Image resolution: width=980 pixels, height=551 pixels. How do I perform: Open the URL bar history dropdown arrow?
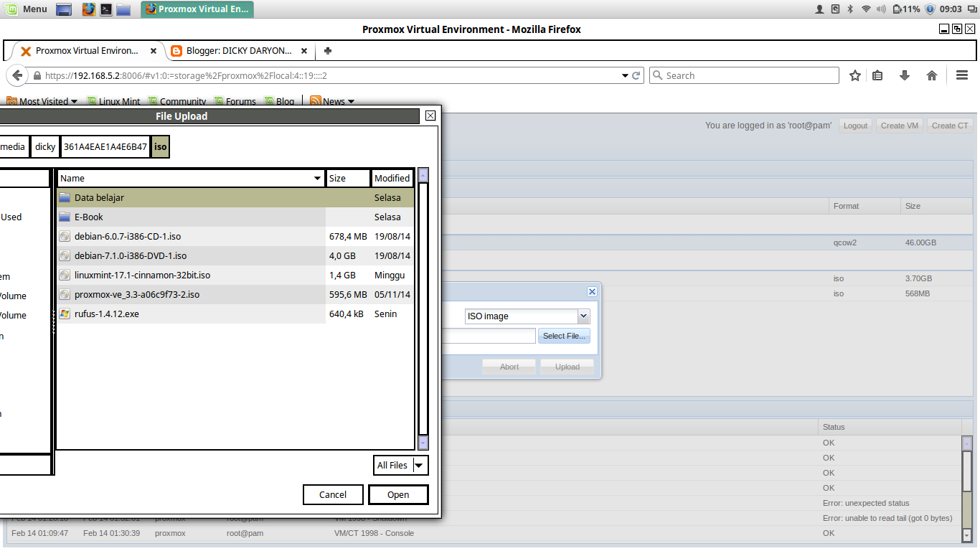(624, 75)
